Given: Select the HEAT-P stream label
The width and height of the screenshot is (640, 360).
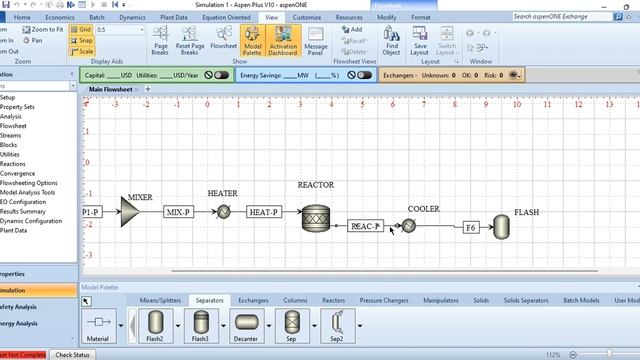Looking at the screenshot, I should 264,212.
